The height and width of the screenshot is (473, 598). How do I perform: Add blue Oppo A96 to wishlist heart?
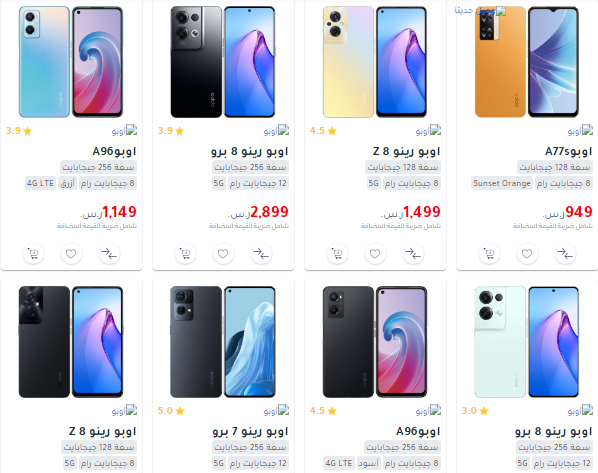[x=71, y=254]
